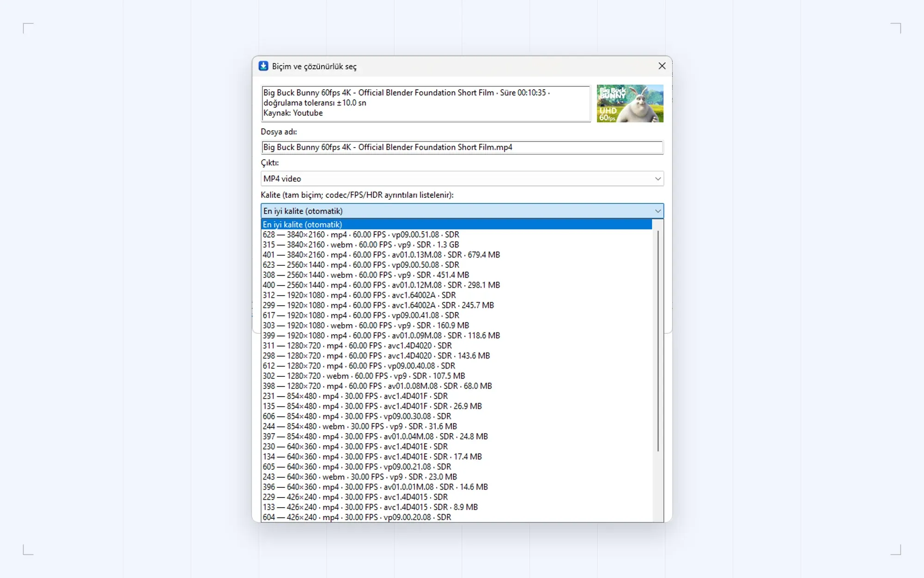Pick format 604 426×240 vp09.00.20.08

pyautogui.click(x=456, y=517)
